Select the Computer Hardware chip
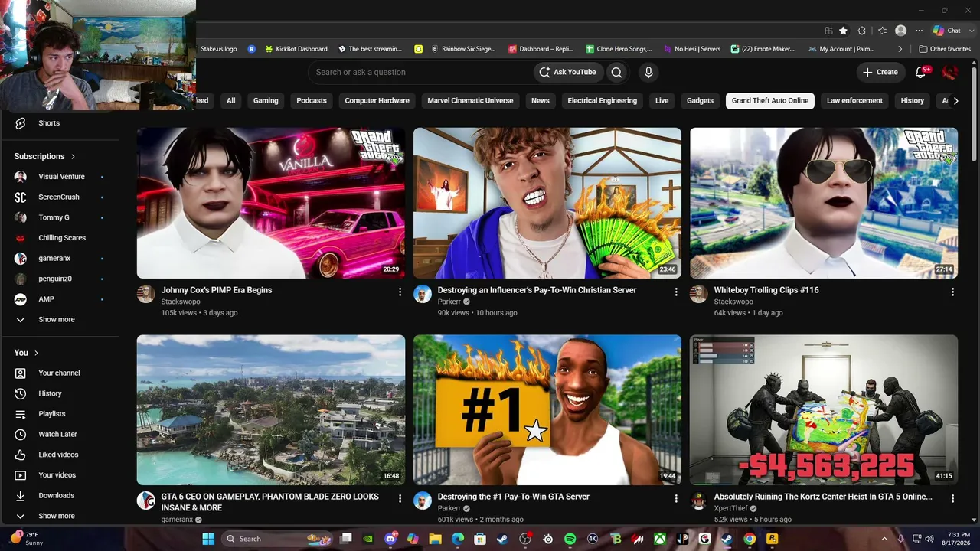The image size is (980, 551). (377, 101)
